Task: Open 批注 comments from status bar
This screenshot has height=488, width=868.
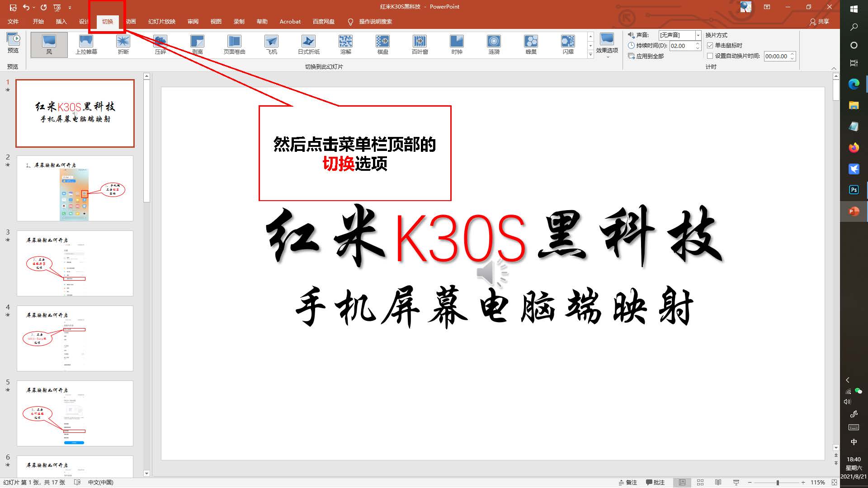Action: tap(655, 482)
